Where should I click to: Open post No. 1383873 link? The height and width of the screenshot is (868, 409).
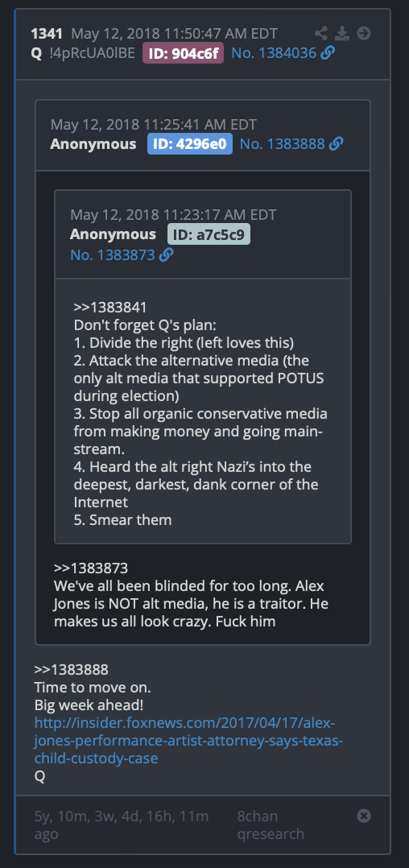(x=113, y=254)
